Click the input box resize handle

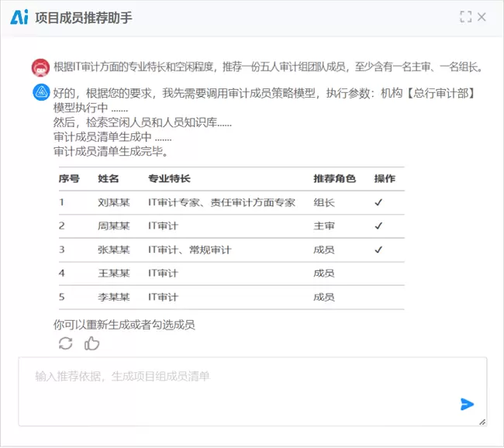pos(482,422)
